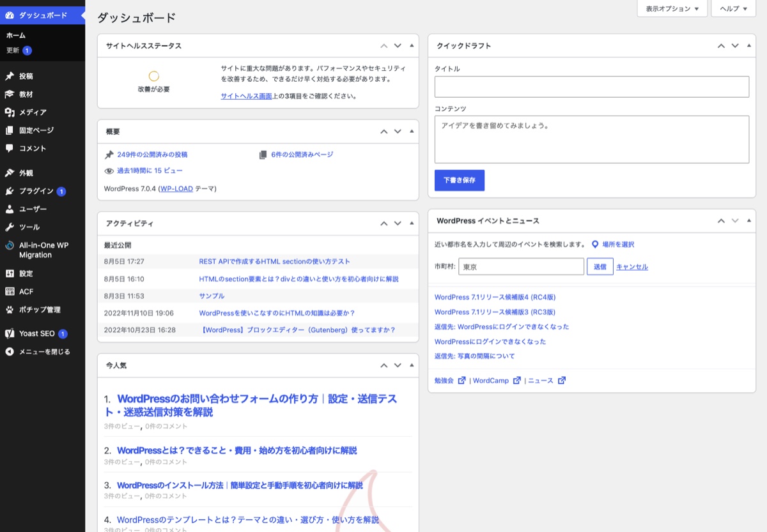
Task: Click the 送信 button for city search
Action: point(600,267)
